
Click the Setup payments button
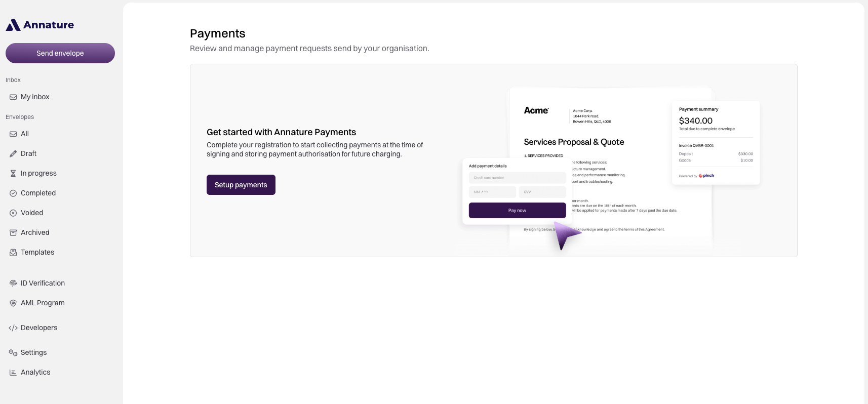(241, 185)
